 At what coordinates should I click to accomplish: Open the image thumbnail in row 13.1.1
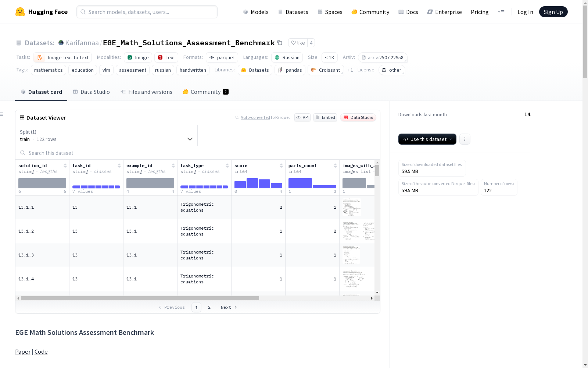click(352, 207)
